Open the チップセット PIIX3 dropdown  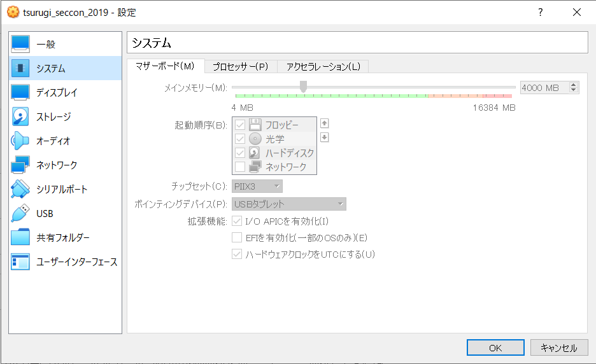coord(257,186)
